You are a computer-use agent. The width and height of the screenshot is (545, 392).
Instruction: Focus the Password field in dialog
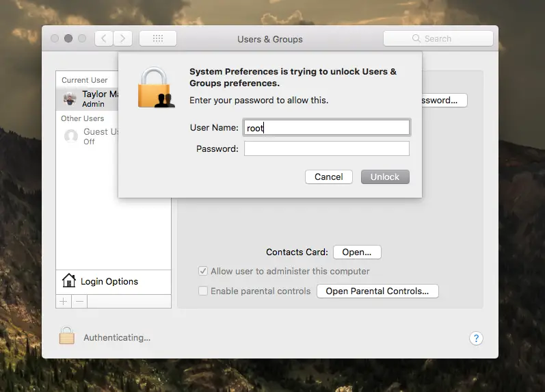point(327,148)
